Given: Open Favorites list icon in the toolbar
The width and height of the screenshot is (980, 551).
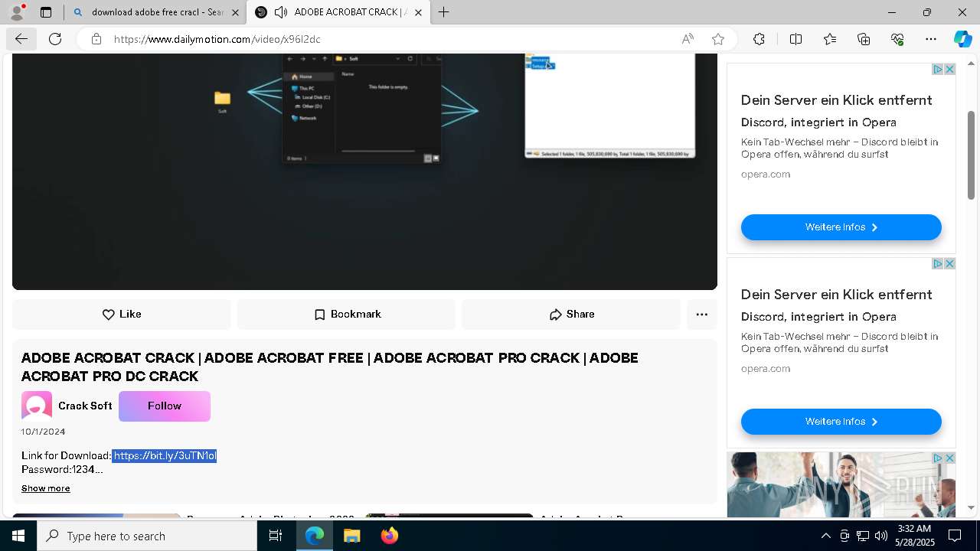Looking at the screenshot, I should [x=830, y=39].
